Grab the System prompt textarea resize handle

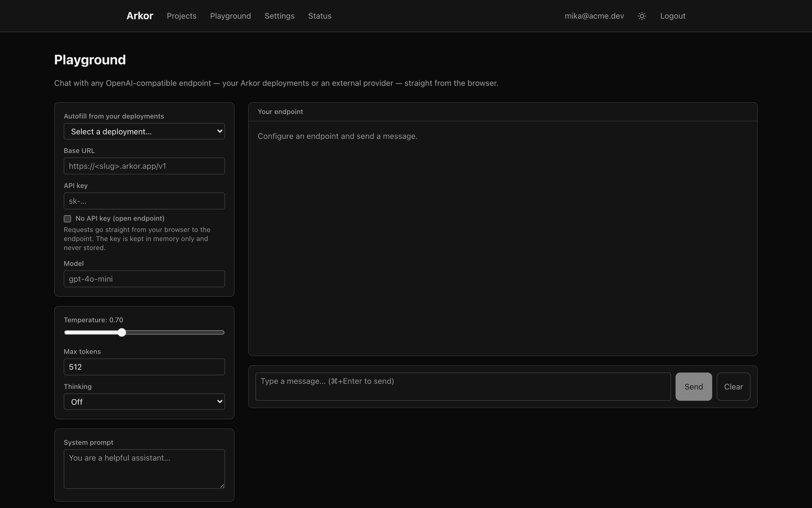pyautogui.click(x=222, y=486)
